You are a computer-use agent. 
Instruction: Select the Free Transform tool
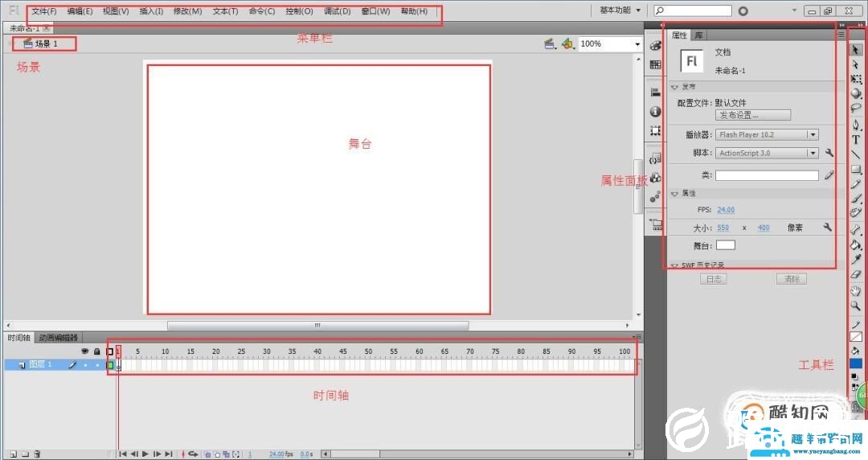856,80
